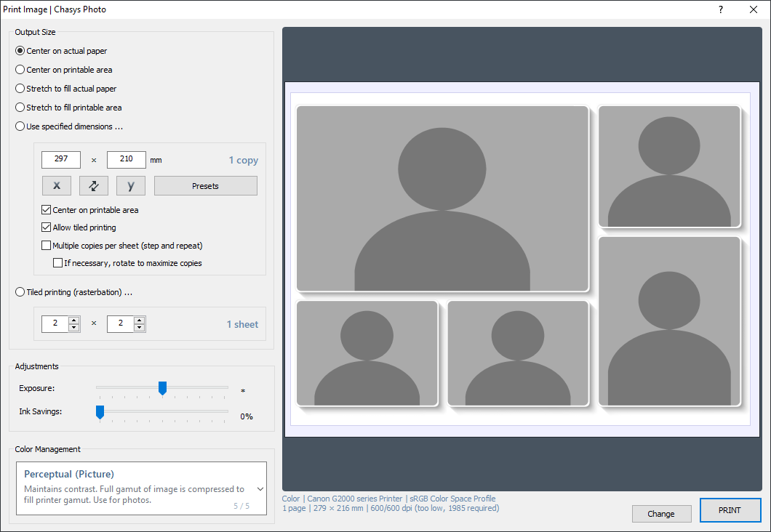Increase the tiled rows count with up arrow

click(x=139, y=321)
